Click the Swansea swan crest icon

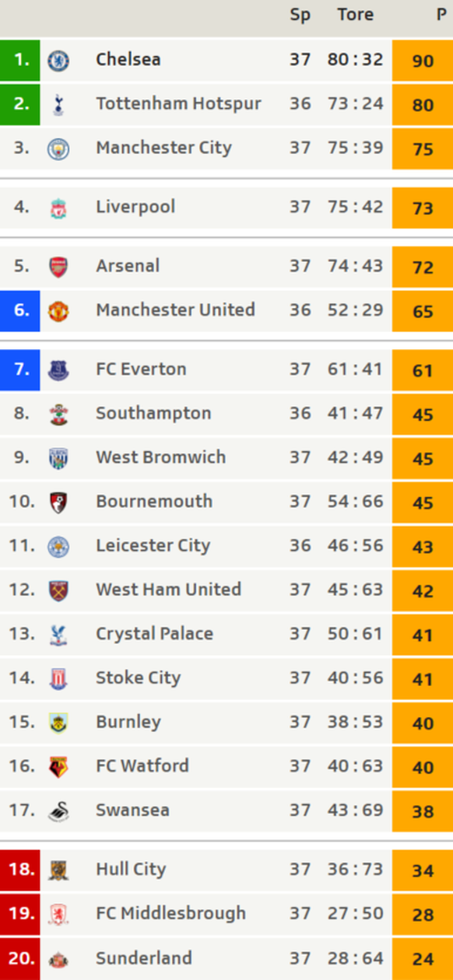click(58, 811)
